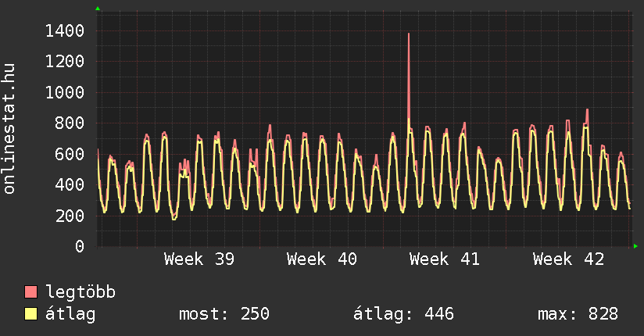Click the vertical onlinestat.hu label
Viewport: 644px width, 336px height.
[10, 129]
